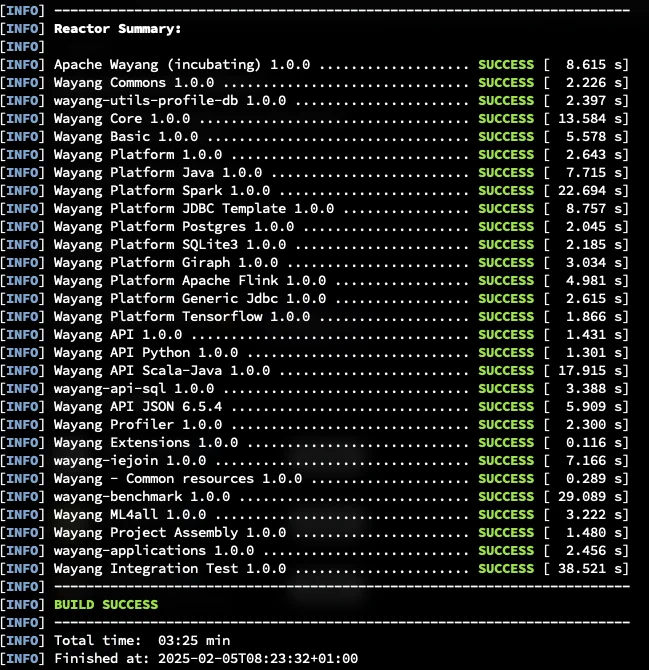Click 'Wayang Basic 1.0.0' module name
The image size is (649, 670).
[126, 137]
